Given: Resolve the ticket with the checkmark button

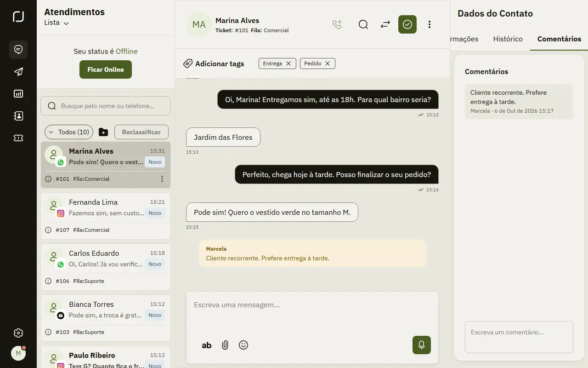Looking at the screenshot, I should (407, 24).
